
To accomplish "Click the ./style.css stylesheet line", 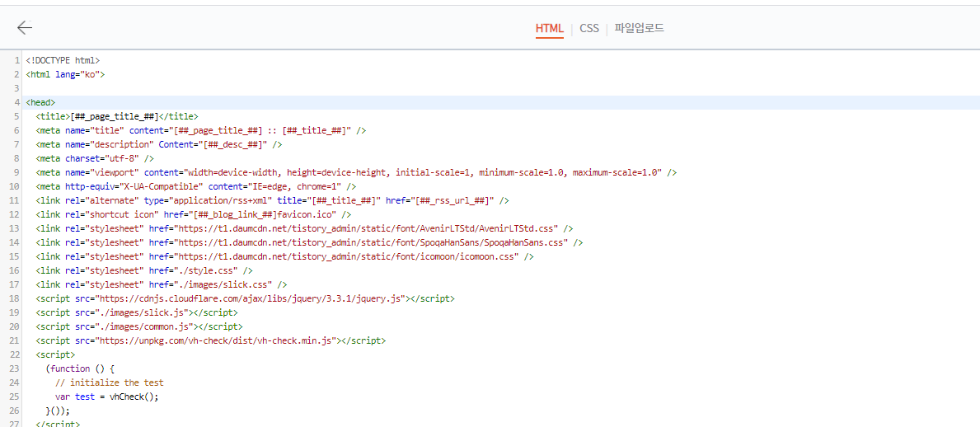I will (143, 270).
